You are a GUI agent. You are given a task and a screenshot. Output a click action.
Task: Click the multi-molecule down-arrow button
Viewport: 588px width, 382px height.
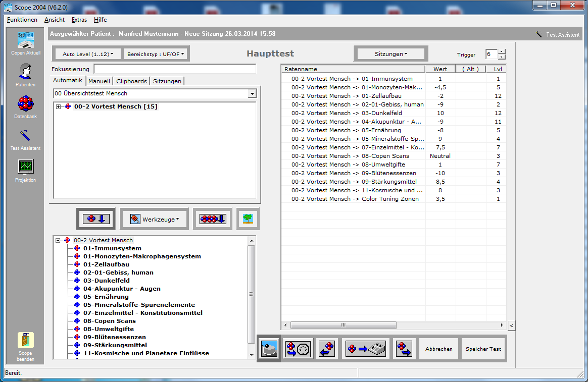(x=212, y=219)
